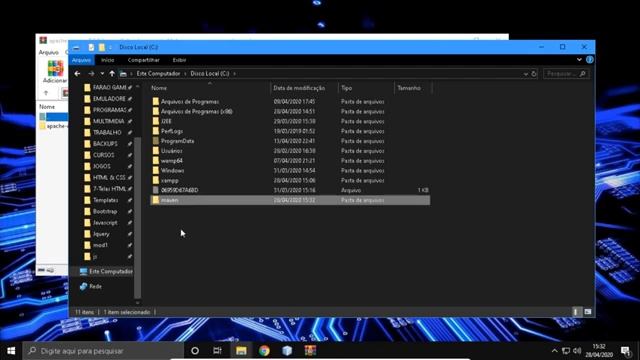The image size is (640, 360).
Task: Open the blue Explorer help icon
Action: pos(590,60)
